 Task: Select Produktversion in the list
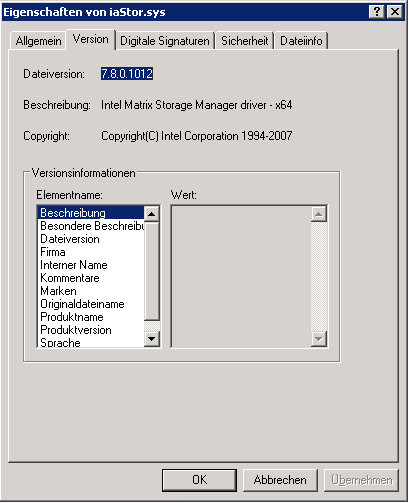click(x=92, y=330)
